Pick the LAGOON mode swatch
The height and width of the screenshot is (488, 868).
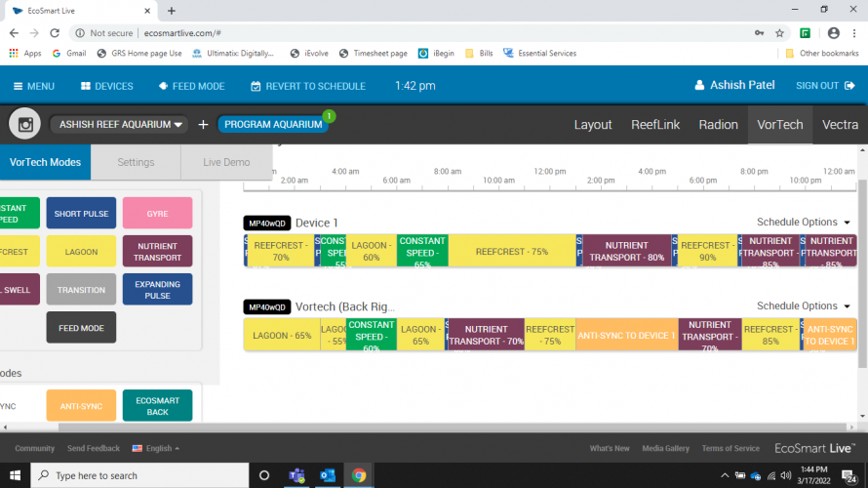81,252
